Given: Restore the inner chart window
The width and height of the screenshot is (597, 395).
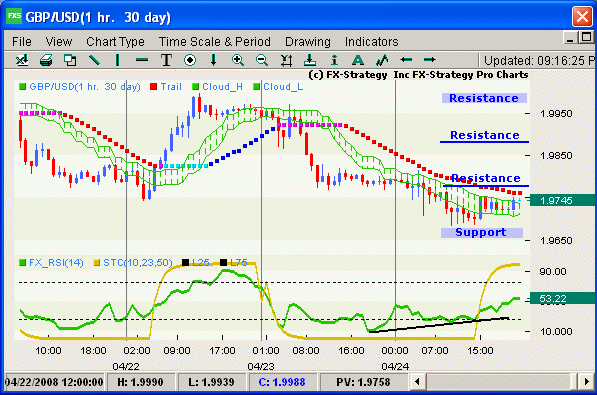Looking at the screenshot, I should 586,37.
